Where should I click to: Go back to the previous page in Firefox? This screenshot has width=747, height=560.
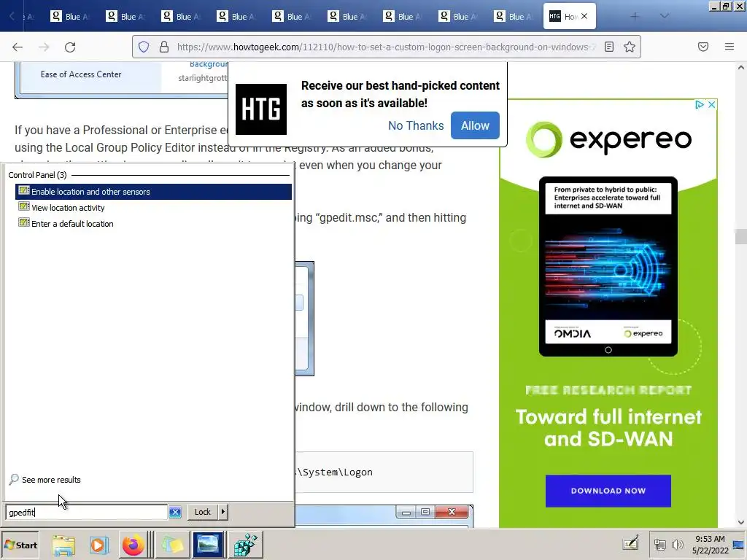[18, 47]
